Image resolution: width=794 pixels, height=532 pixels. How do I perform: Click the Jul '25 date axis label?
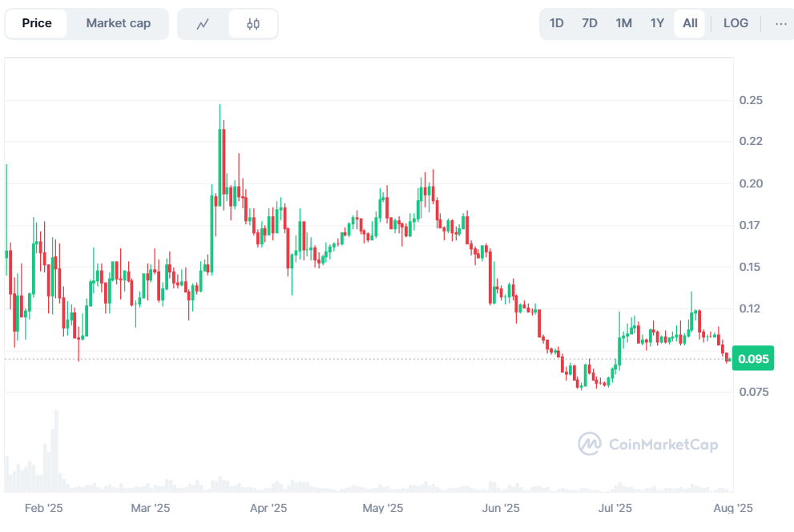click(615, 508)
